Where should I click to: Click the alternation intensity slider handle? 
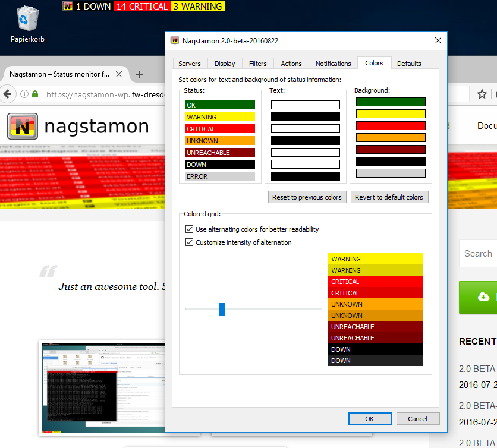(223, 309)
